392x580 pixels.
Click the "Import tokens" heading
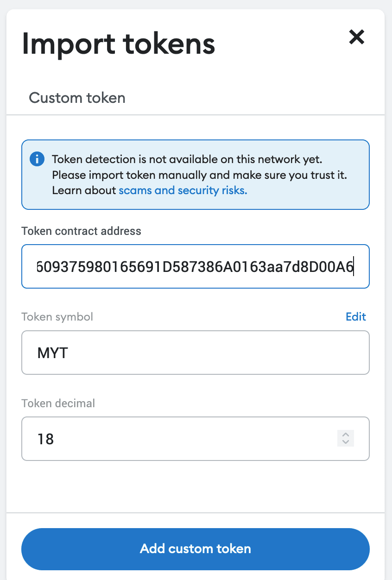click(119, 44)
